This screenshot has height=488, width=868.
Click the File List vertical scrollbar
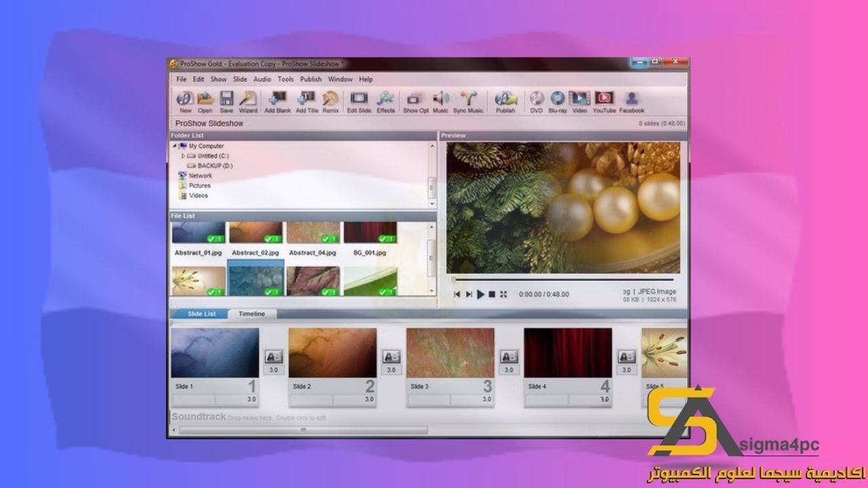(x=432, y=259)
